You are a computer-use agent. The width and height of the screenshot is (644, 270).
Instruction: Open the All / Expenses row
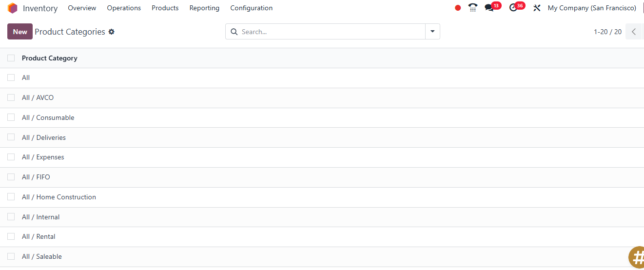pyautogui.click(x=322, y=157)
